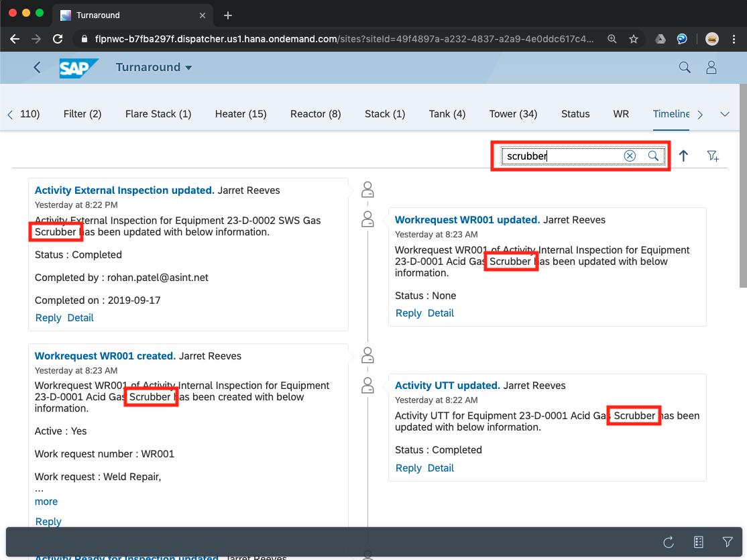Switch to the Status tab
Screen dimensions: 747x560
[575, 114]
